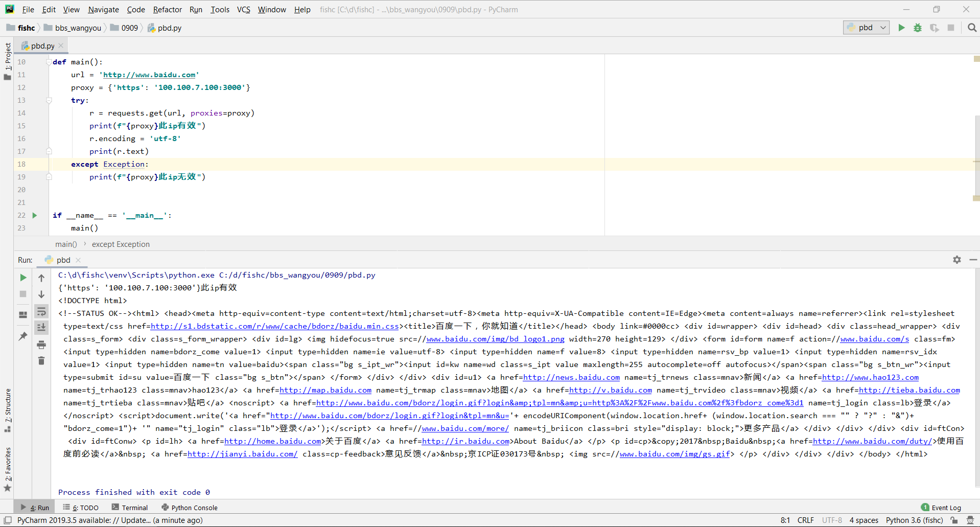Rerun pbd in Run panel

(x=23, y=278)
